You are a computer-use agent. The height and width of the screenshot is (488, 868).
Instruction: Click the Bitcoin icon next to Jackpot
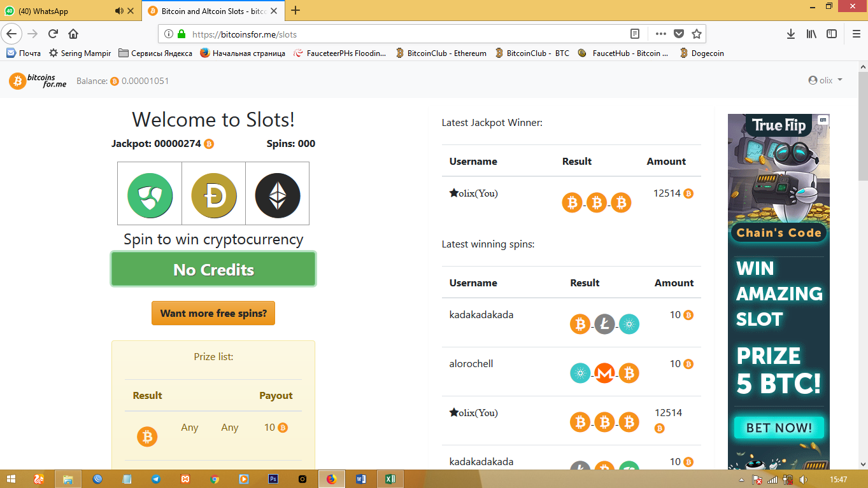tap(209, 144)
